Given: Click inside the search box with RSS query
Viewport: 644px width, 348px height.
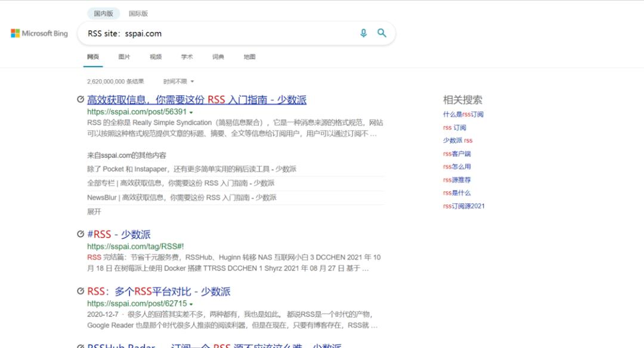Looking at the screenshot, I should [x=219, y=33].
